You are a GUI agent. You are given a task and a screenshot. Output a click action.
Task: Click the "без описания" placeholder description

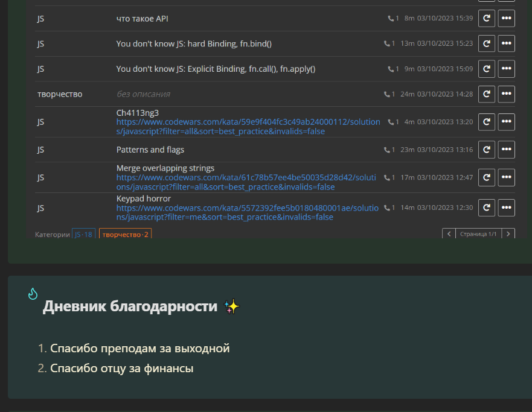(x=143, y=94)
